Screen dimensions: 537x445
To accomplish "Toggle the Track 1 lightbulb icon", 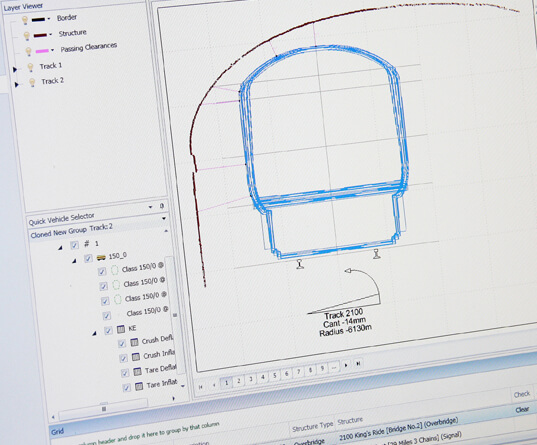I will (30, 67).
